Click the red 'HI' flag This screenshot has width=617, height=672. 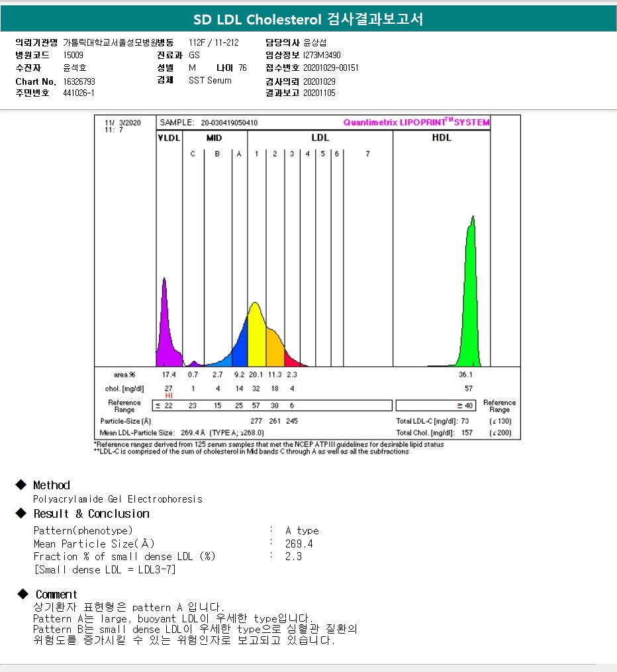point(169,395)
